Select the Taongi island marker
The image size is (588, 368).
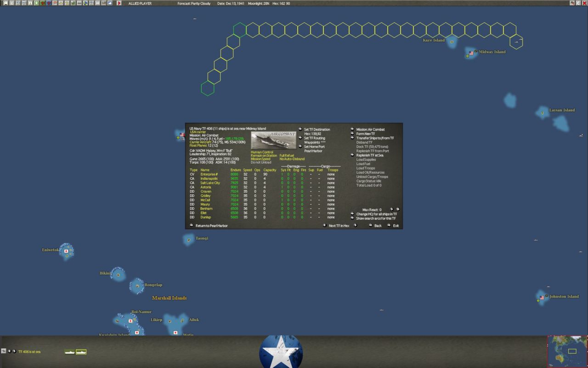[x=189, y=239]
